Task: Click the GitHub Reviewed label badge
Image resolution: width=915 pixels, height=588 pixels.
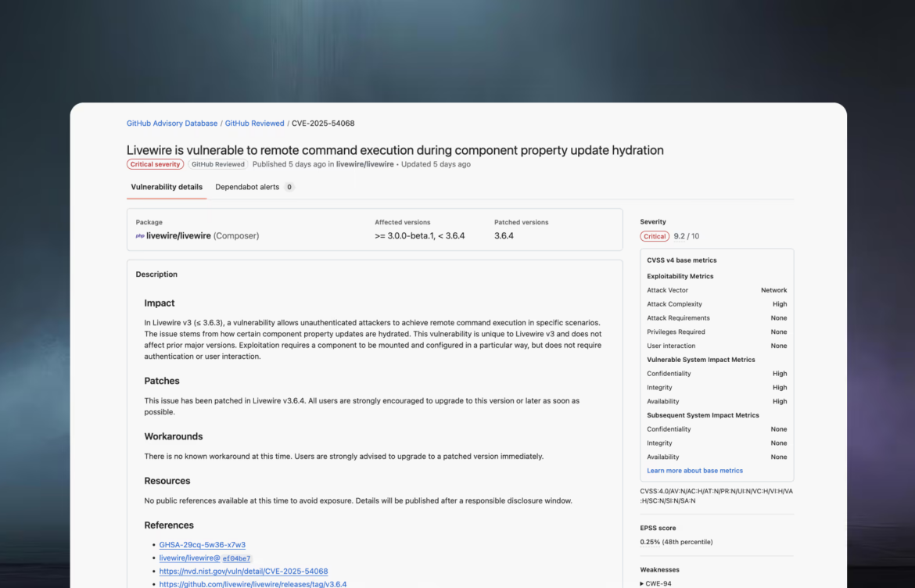Action: [x=217, y=164]
